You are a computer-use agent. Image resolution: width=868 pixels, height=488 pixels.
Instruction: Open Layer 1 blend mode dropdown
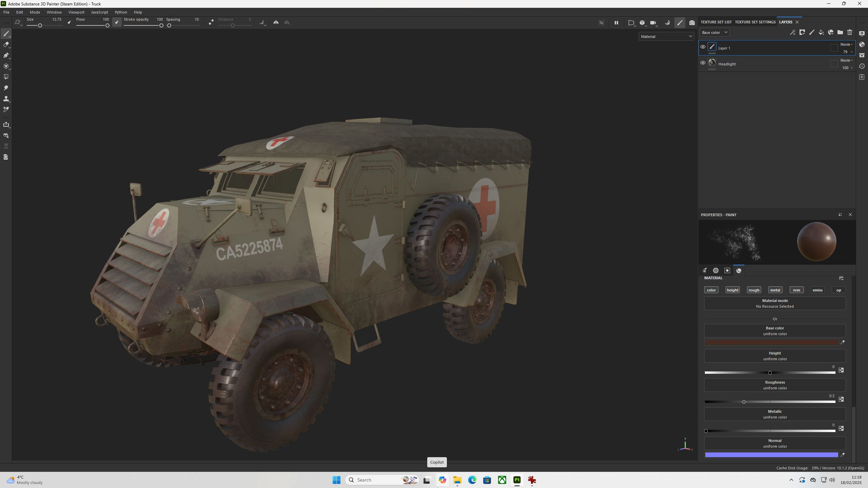pos(846,44)
